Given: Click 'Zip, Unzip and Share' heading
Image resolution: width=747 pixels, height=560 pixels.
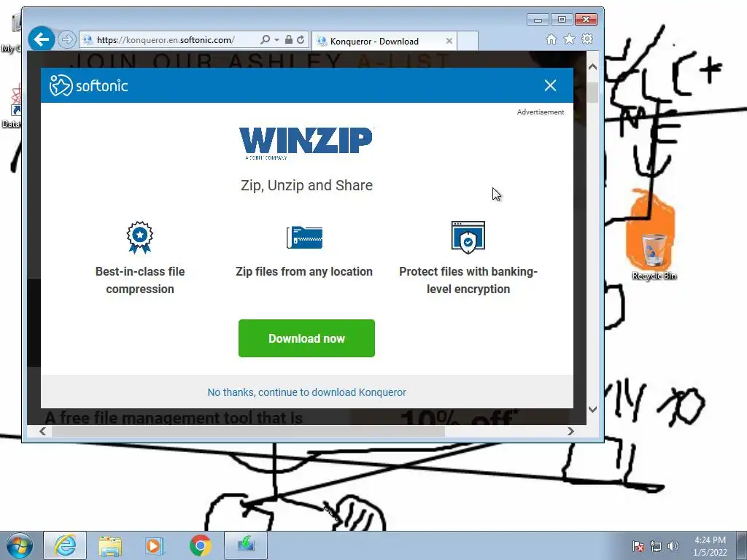Looking at the screenshot, I should (x=306, y=185).
